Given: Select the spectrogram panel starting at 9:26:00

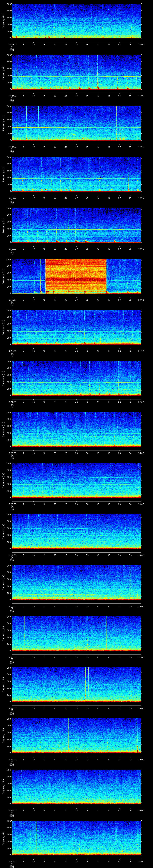Looking at the screenshot, I should pyautogui.click(x=76, y=634).
